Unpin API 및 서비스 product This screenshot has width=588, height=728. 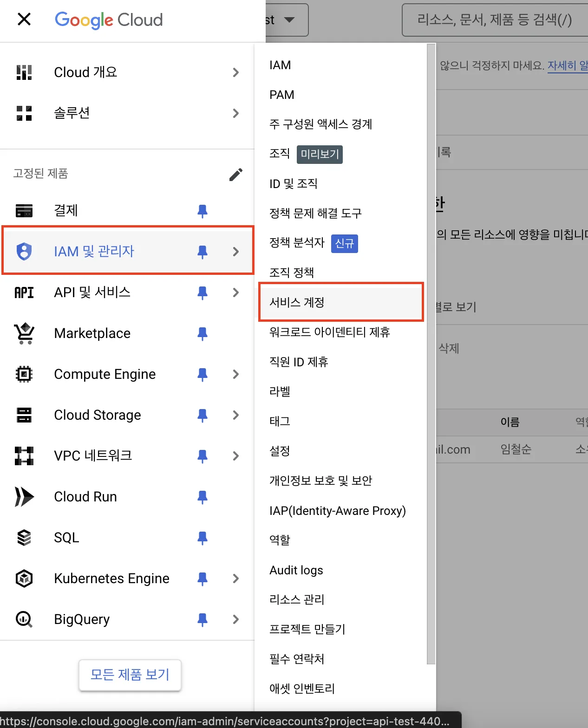pos(203,292)
